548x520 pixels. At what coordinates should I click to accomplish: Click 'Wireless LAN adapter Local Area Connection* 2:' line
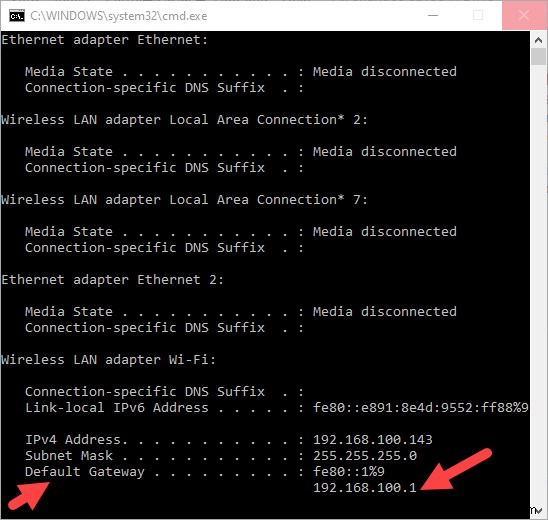pos(184,120)
